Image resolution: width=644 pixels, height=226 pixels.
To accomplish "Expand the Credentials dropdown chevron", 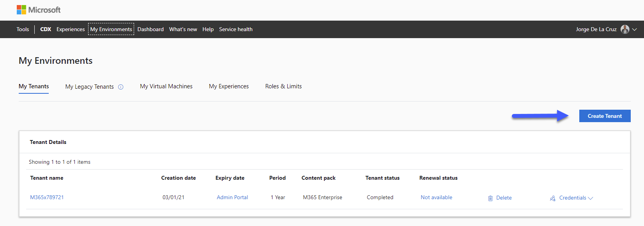I will [x=591, y=198].
